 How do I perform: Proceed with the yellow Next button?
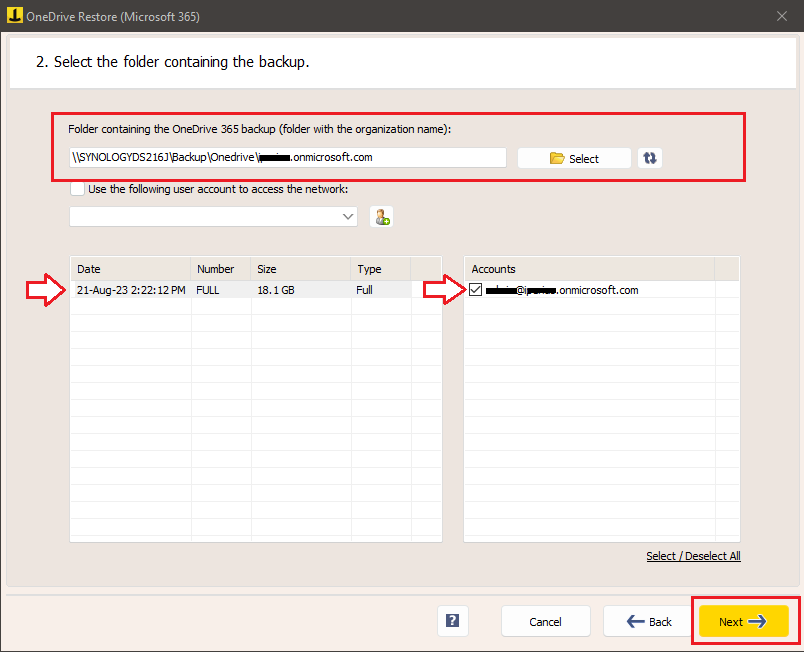pos(744,621)
